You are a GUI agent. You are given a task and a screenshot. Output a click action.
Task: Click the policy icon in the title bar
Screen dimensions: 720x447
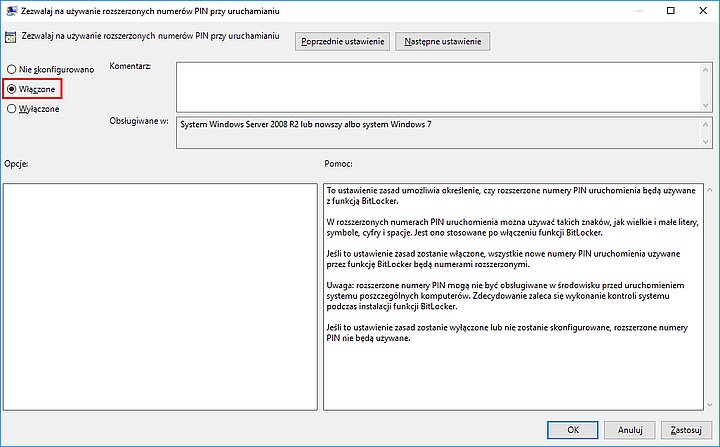click(13, 12)
